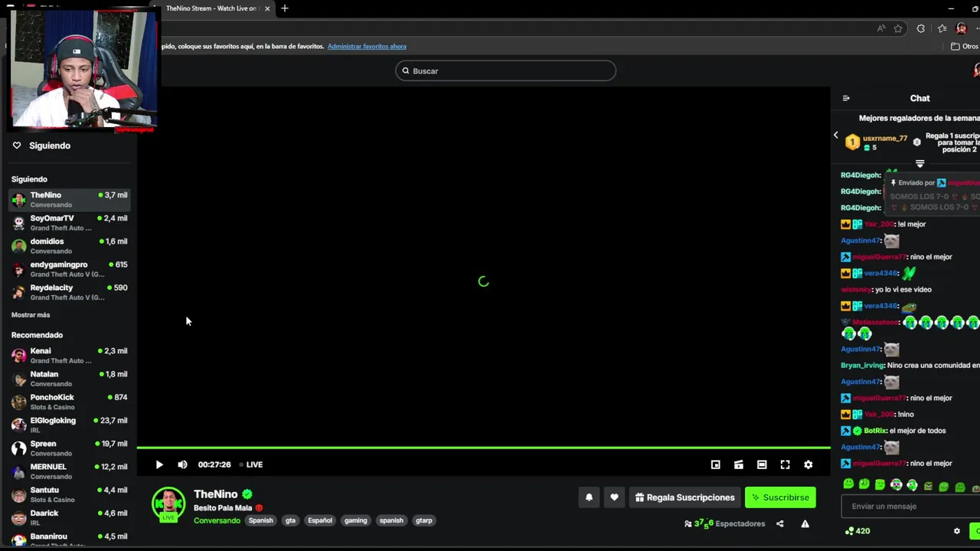
Task: Click the 420 channel points icon
Action: [849, 531]
